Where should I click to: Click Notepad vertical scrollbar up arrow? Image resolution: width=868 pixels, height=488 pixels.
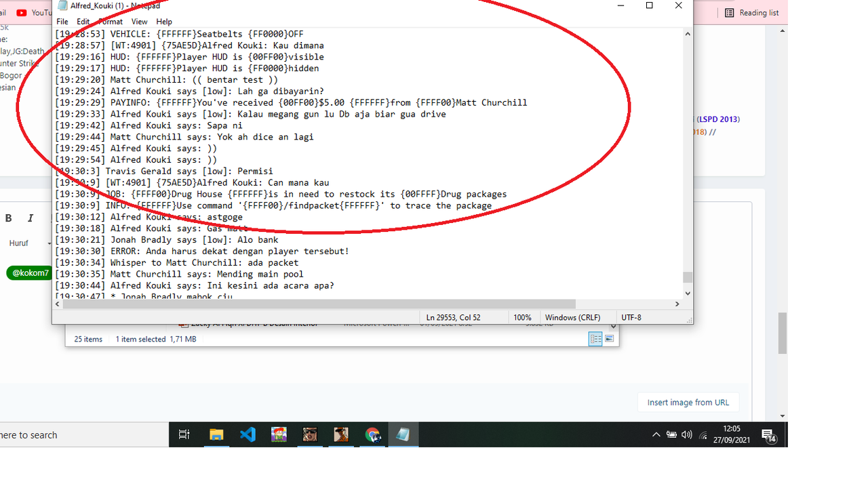point(688,34)
